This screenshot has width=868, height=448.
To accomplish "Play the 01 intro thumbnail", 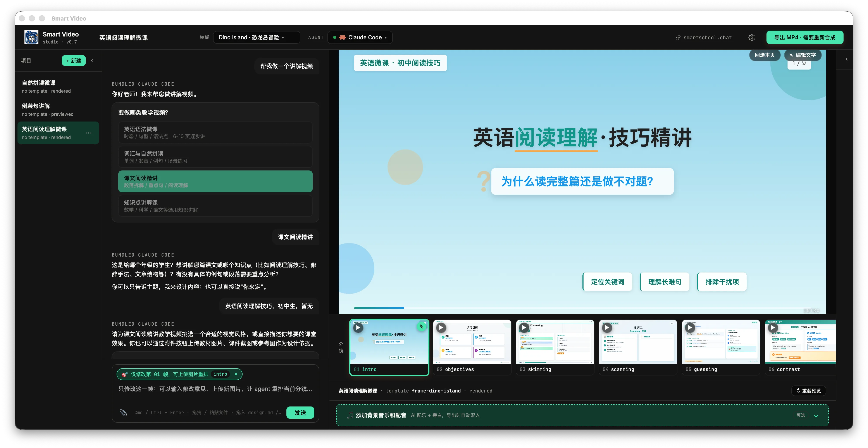I will pos(358,327).
